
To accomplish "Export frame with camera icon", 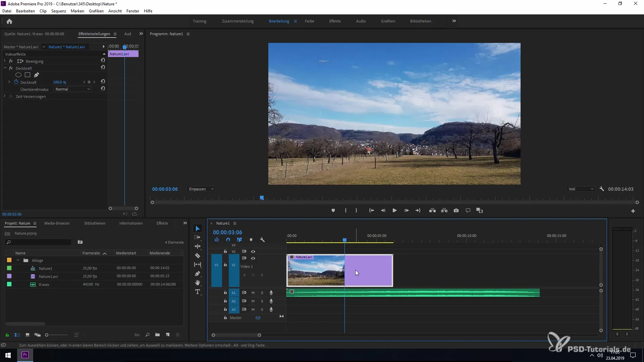I will pos(456,210).
